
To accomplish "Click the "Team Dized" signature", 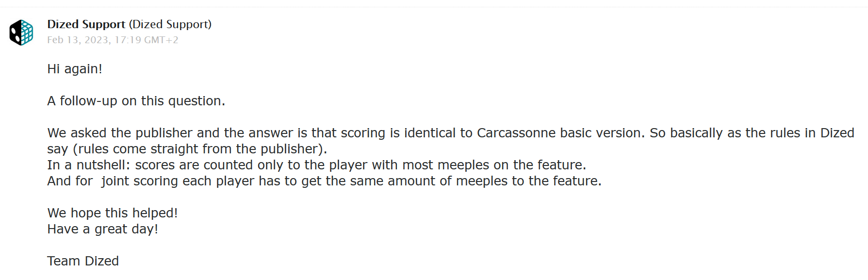I will point(83,261).
